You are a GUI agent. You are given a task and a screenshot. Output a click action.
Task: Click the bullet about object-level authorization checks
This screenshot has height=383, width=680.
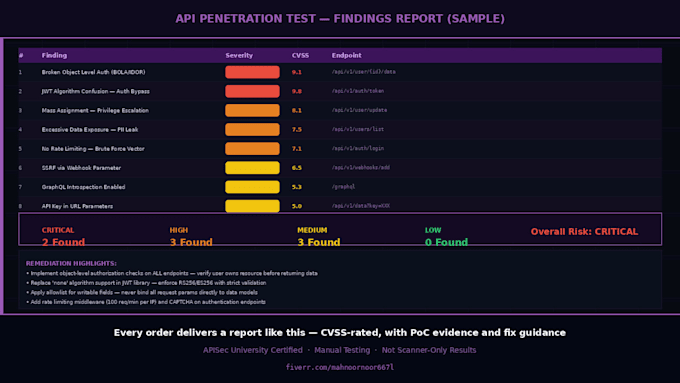tap(172, 273)
